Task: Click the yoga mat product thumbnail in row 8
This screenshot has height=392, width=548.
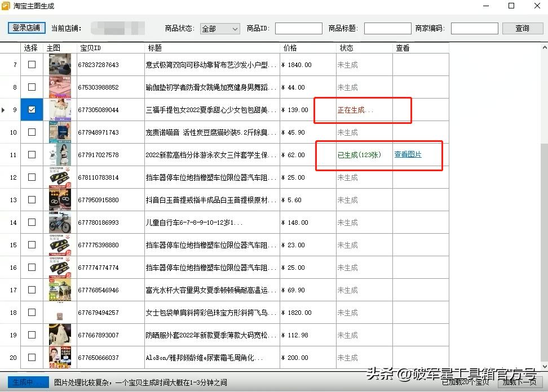Action: 59,87
